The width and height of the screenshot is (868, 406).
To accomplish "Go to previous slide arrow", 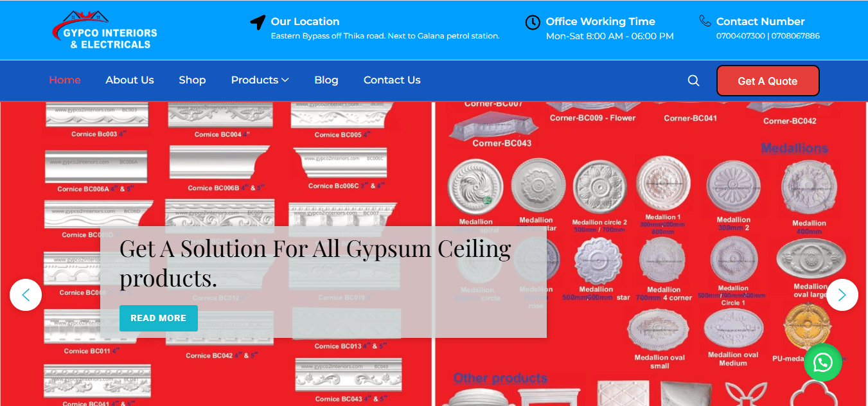I will point(26,295).
